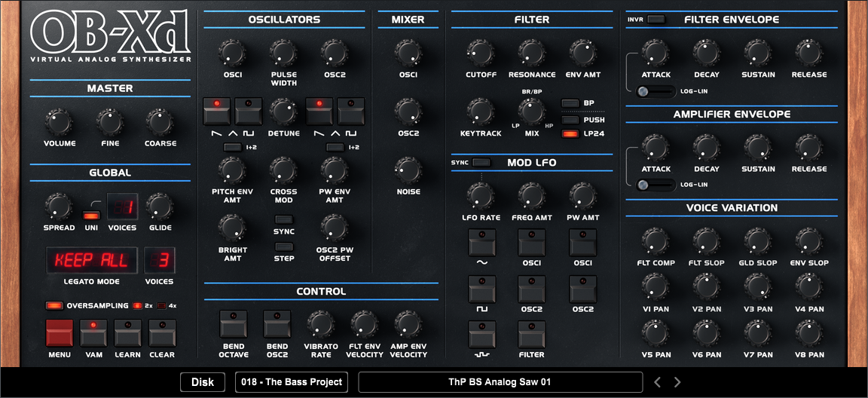Screen dimensions: 868x398
Task: Toggle the Mod LFO SYNC switch
Action: click(481, 162)
